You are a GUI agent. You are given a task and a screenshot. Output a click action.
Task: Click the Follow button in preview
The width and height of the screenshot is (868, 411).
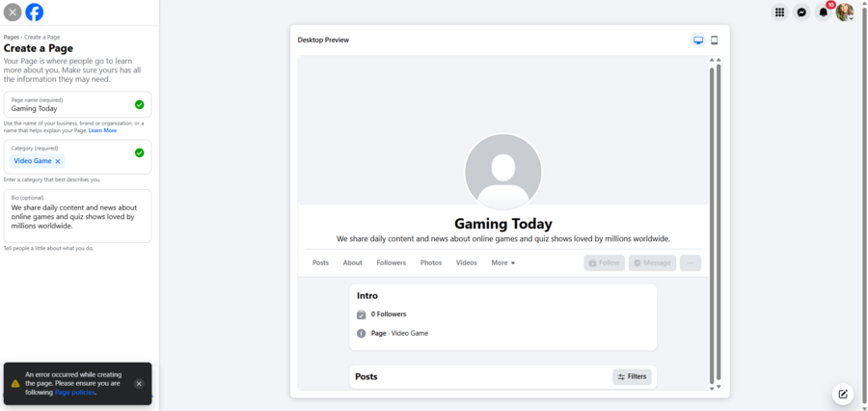(604, 263)
